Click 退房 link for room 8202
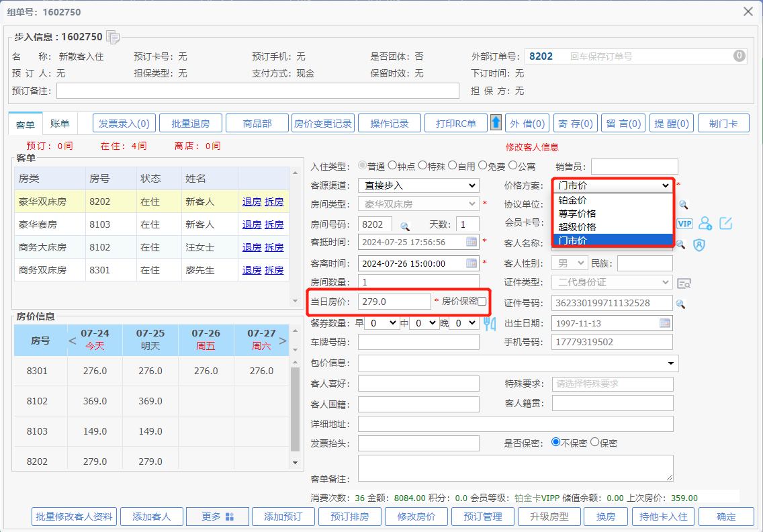 coord(252,202)
